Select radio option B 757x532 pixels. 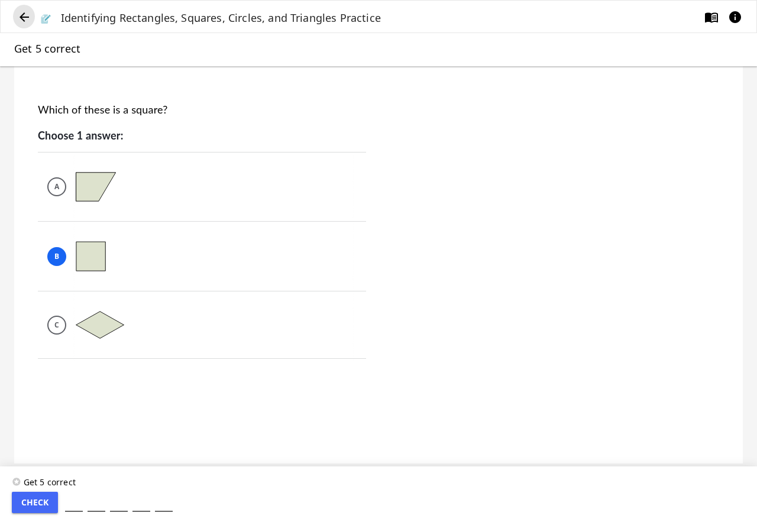[x=57, y=257]
